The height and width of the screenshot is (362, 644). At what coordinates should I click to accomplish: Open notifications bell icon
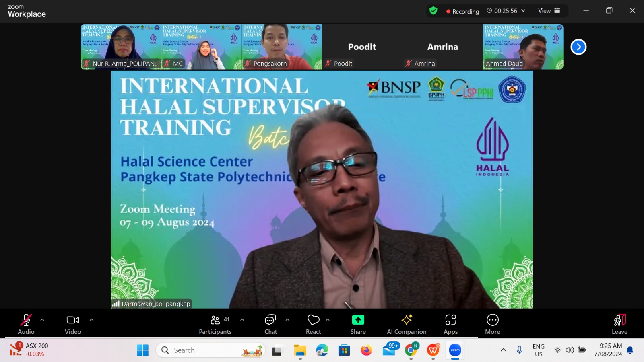click(x=630, y=350)
